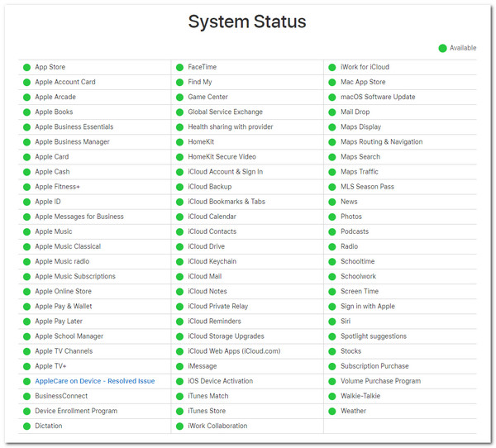496x448 pixels.
Task: Click the Apple Fitness+ label
Action: [x=57, y=187]
